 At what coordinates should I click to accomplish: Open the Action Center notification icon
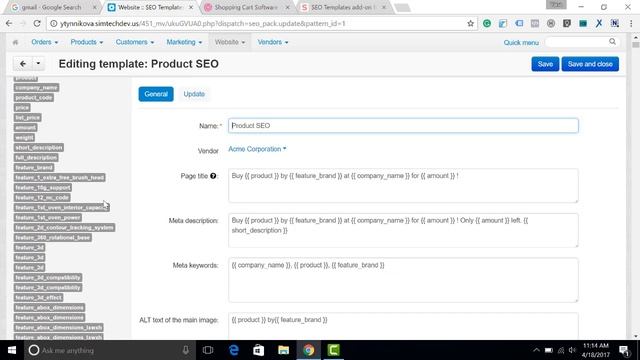624,350
